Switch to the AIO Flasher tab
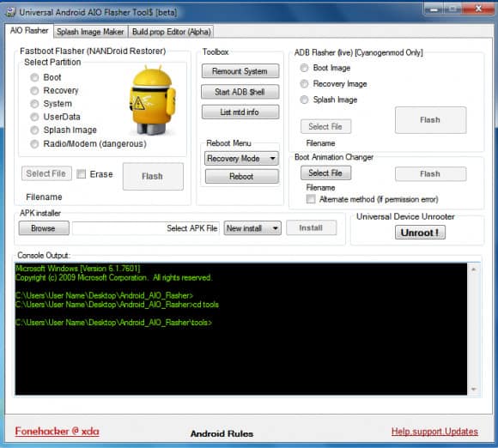This screenshot has width=498, height=448. point(29,31)
